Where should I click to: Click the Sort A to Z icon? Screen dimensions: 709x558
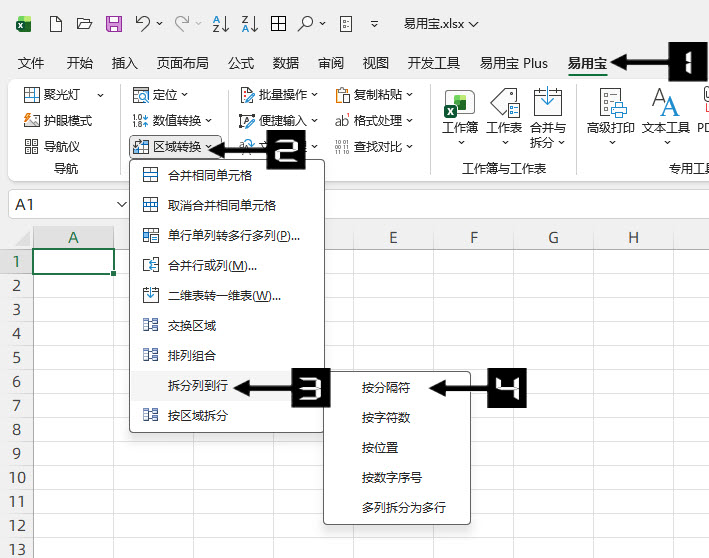click(x=219, y=22)
